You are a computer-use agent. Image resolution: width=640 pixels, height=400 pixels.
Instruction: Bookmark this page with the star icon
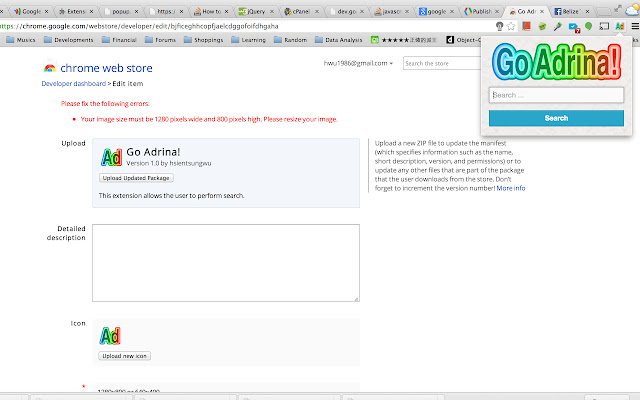click(x=511, y=26)
